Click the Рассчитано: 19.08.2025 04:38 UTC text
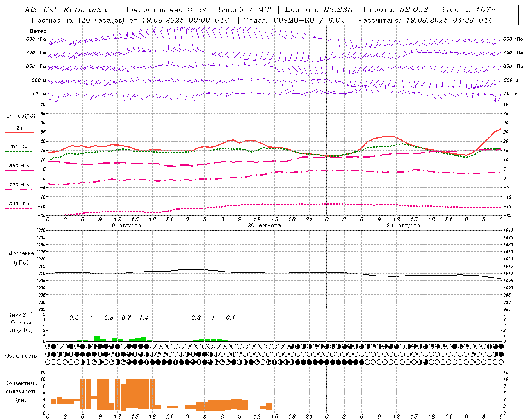The height and width of the screenshot is (420, 525). 426,20
